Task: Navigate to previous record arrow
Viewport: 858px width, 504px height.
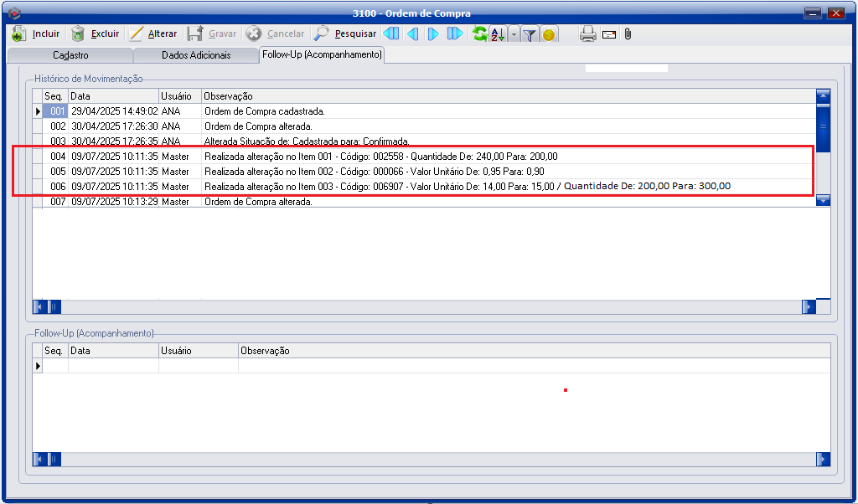Action: [x=412, y=34]
